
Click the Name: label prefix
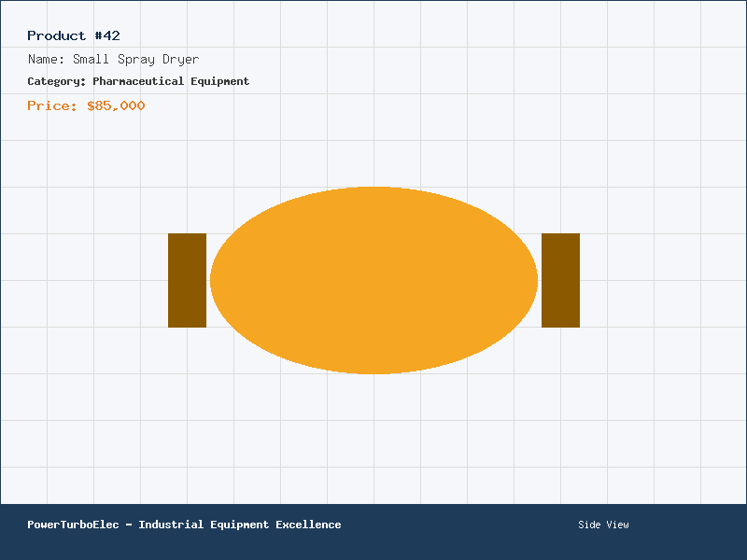(46, 60)
